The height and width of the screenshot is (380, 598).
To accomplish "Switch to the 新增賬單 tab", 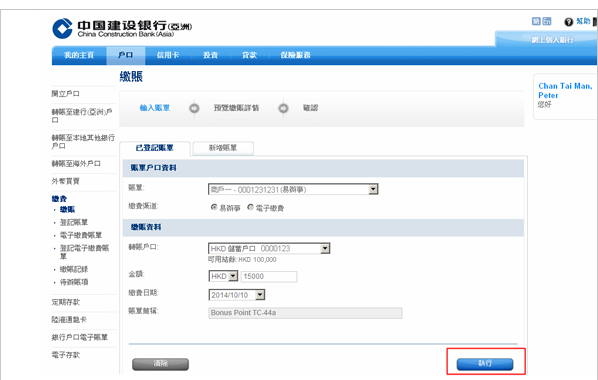I will point(223,148).
